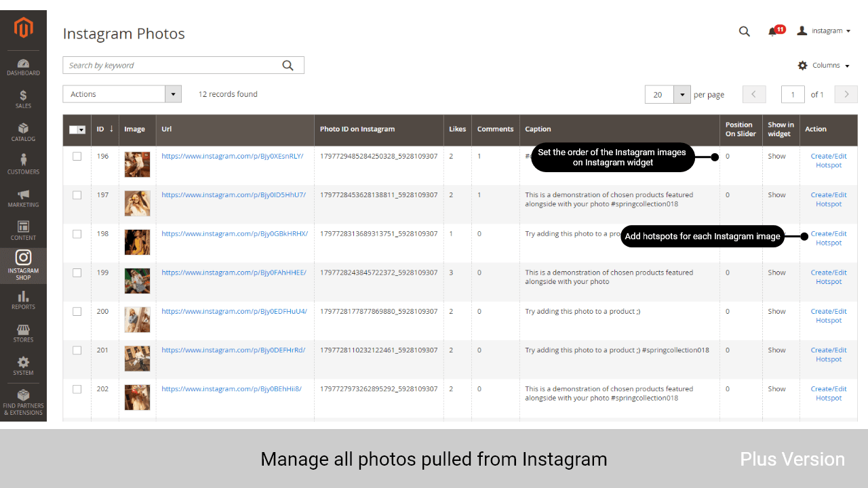The image size is (868, 488).
Task: Click Create/Edit Hotspot for photo ID 198
Action: (x=829, y=238)
